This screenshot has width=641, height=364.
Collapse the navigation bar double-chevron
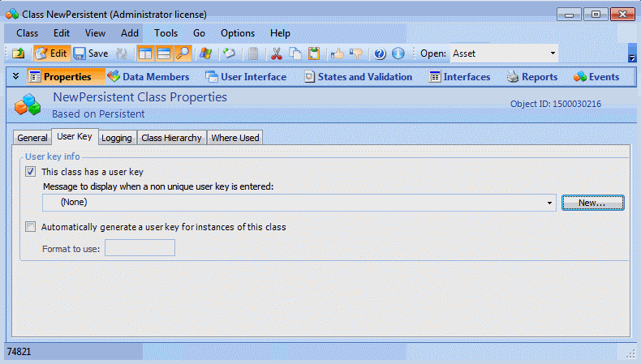pos(15,76)
